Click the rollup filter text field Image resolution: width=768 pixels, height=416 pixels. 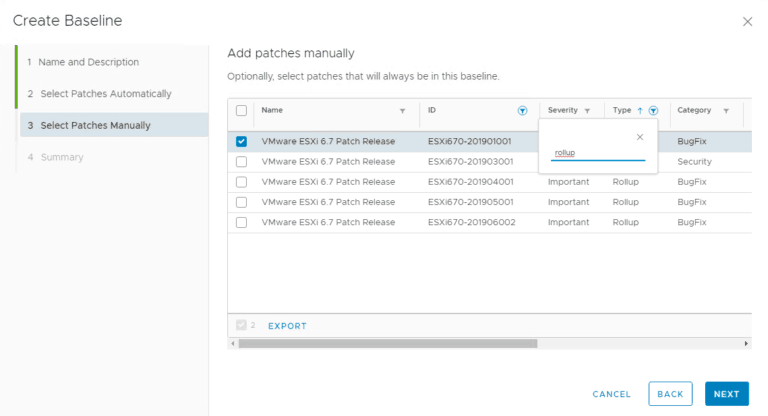[x=598, y=153]
